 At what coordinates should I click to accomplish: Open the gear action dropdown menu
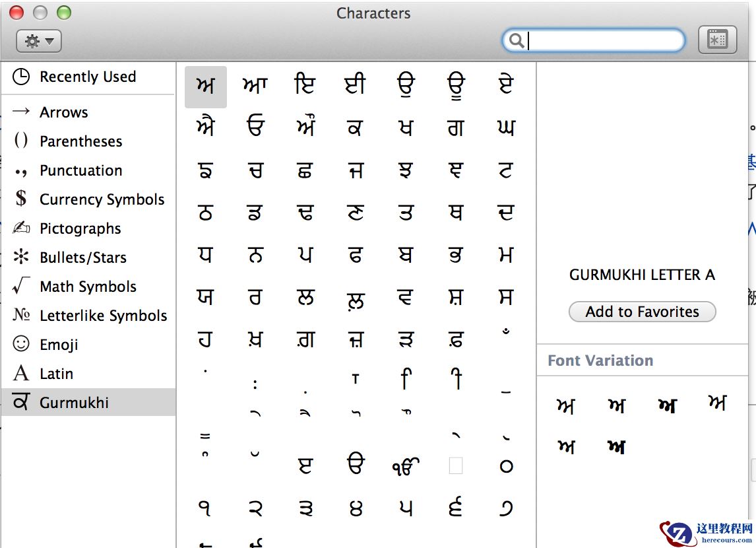pos(39,42)
